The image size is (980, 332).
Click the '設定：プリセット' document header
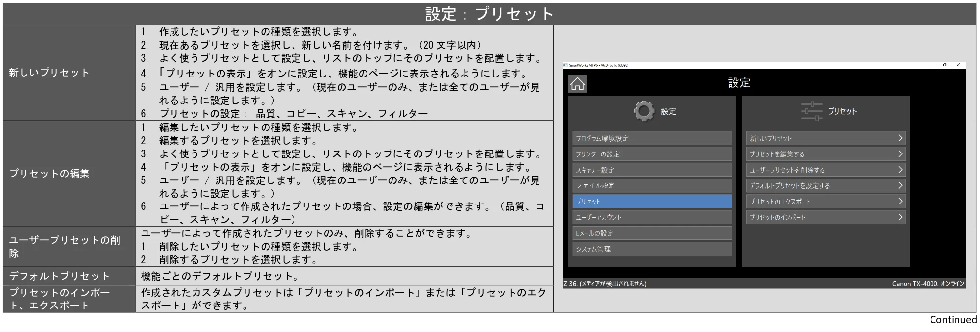click(x=490, y=14)
